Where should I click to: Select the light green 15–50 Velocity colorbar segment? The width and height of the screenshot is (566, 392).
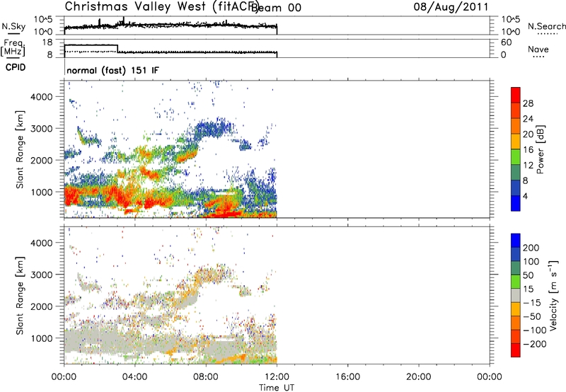[x=516, y=282]
